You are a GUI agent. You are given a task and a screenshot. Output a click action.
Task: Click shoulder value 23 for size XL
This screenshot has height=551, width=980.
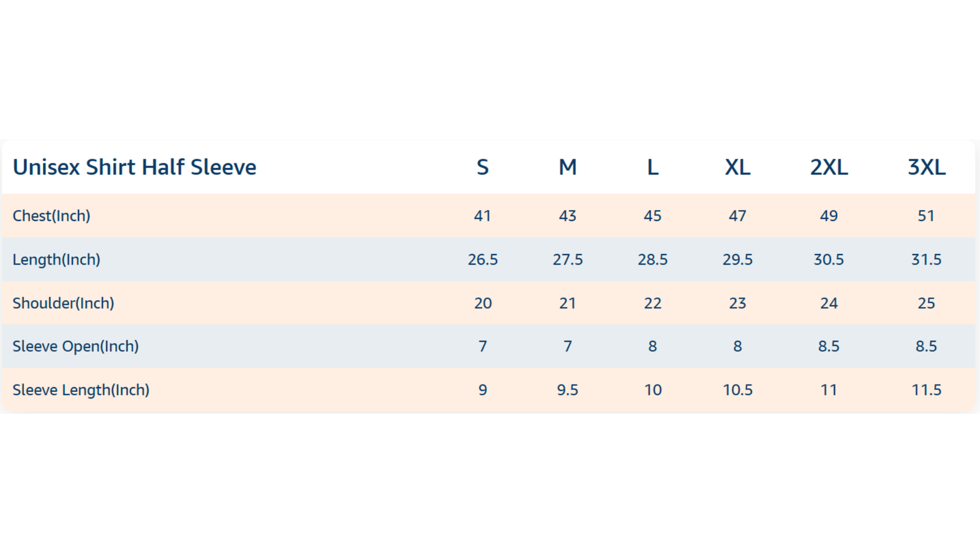point(737,303)
